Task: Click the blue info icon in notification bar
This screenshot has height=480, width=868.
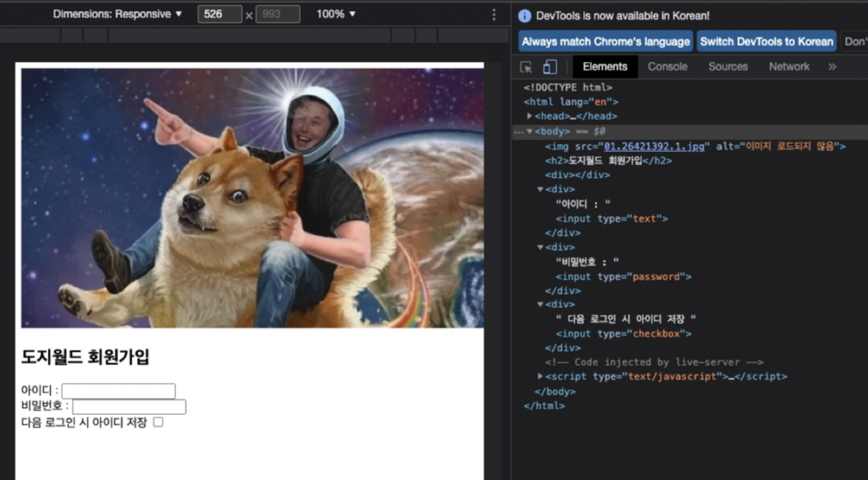Action: point(524,16)
